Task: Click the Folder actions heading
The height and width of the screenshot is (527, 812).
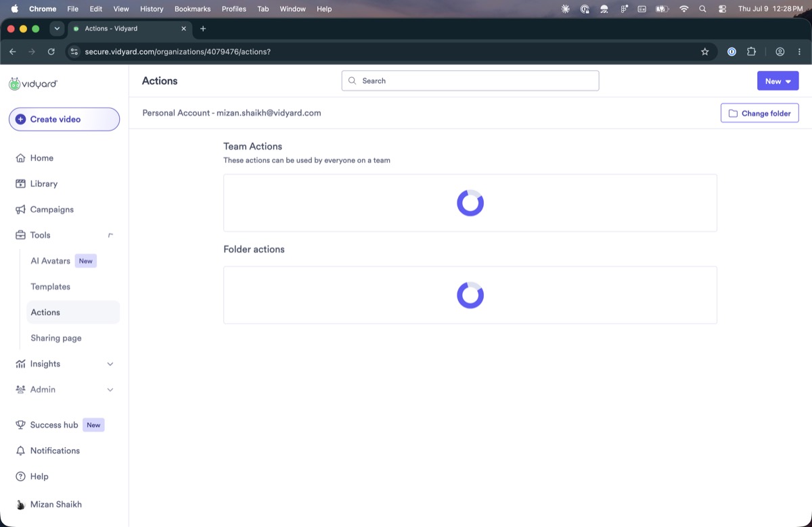Action: tap(254, 249)
